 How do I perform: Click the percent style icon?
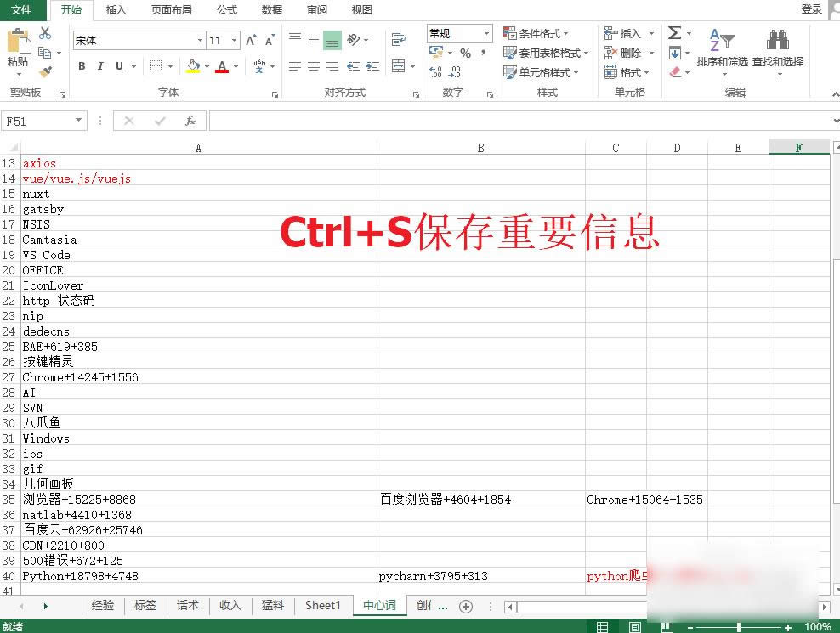(465, 53)
